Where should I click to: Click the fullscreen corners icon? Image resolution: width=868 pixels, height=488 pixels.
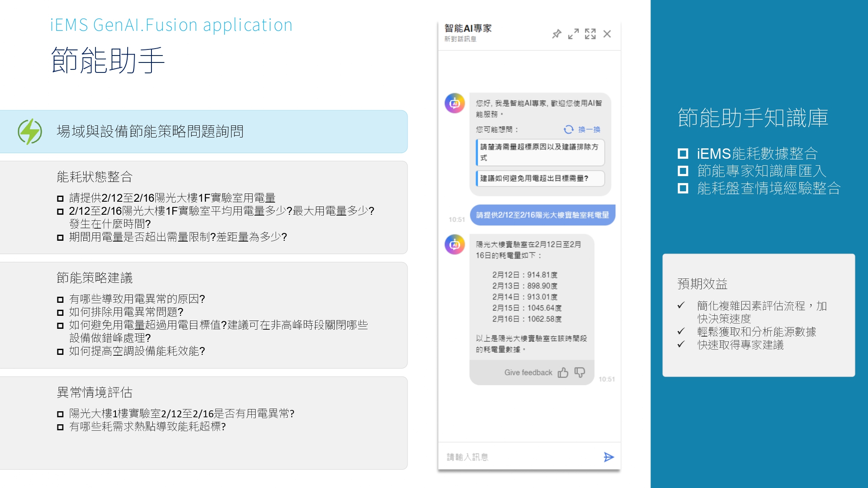(590, 34)
